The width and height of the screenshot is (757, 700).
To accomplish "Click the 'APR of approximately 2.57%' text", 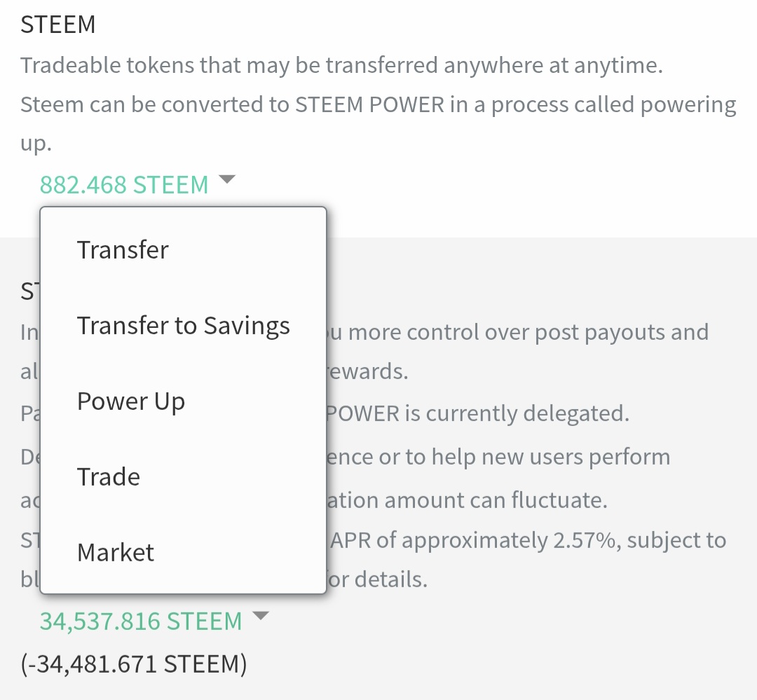I will pos(526,540).
